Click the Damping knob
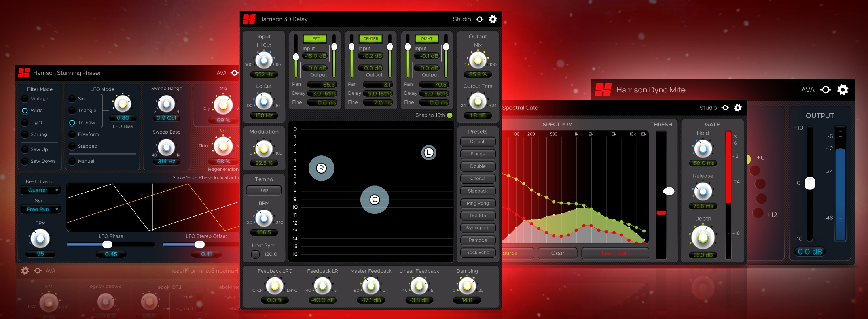The height and width of the screenshot is (319, 868). (x=467, y=286)
